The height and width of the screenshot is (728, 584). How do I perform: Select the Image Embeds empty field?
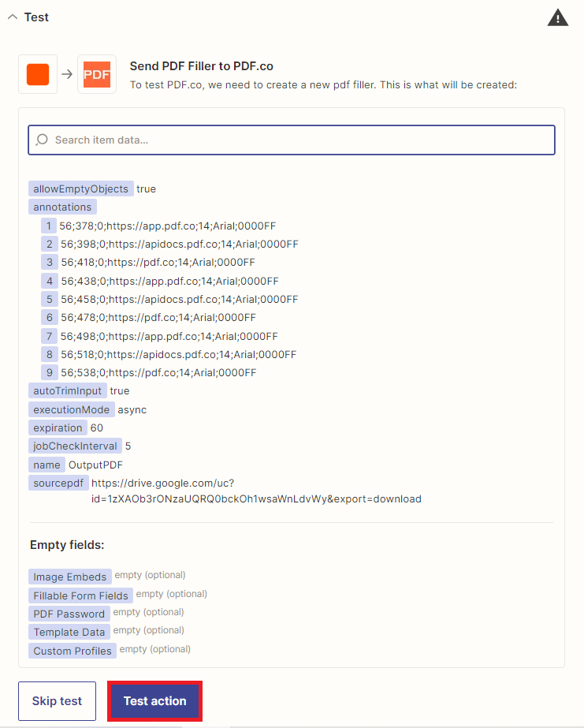(x=70, y=577)
